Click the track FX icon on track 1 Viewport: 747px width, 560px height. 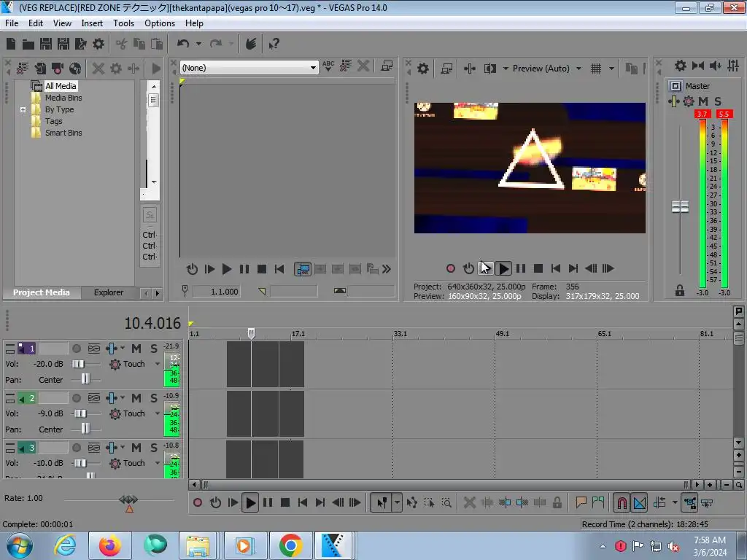112,349
